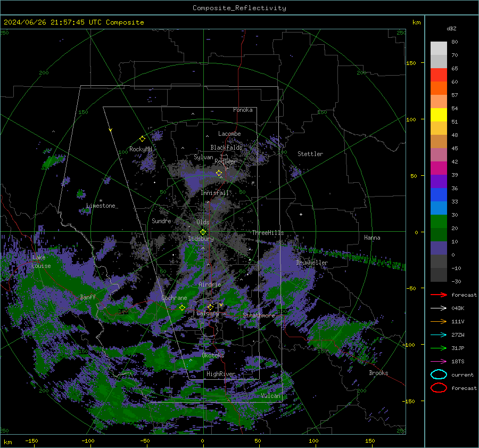Image resolution: width=479 pixels, height=448 pixels.
Task: Click the yellow diamond marker near RockyMH
Action: [142, 139]
